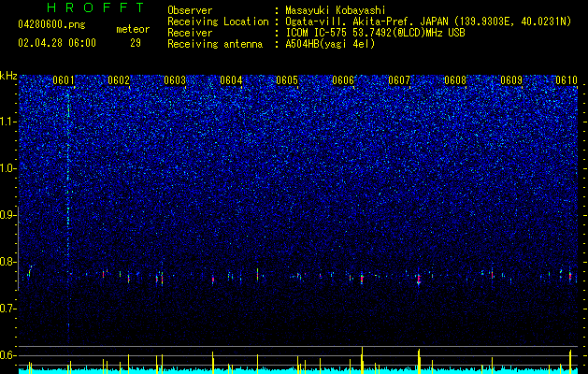The height and width of the screenshot is (374, 588).
Task: Click the 0601 time marker
Action: coord(64,80)
